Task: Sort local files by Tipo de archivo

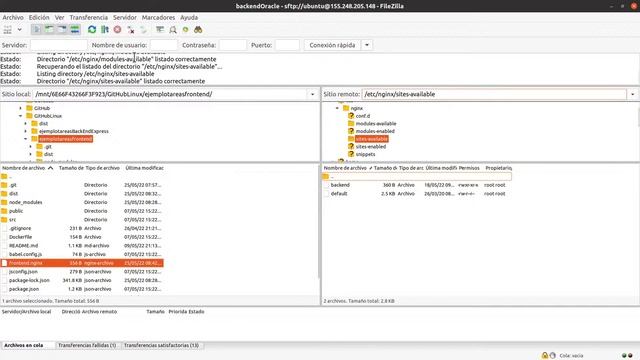Action: coord(102,168)
